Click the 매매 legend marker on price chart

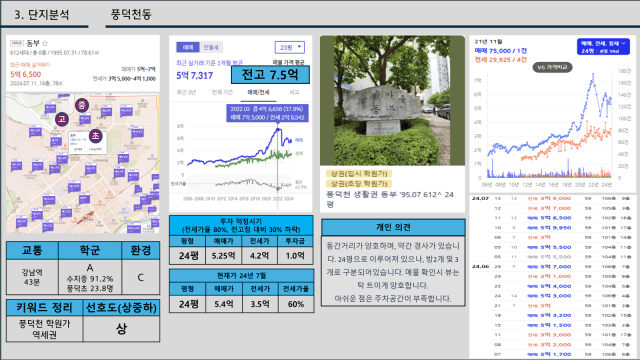299,140
